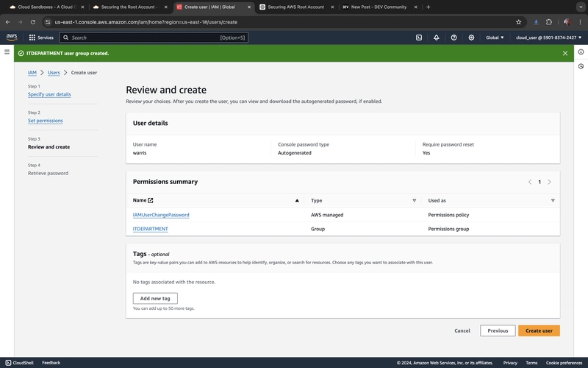Viewport: 588px width, 368px height.
Task: Dismiss the ITDEPARTMENT group created banner
Action: click(x=565, y=53)
